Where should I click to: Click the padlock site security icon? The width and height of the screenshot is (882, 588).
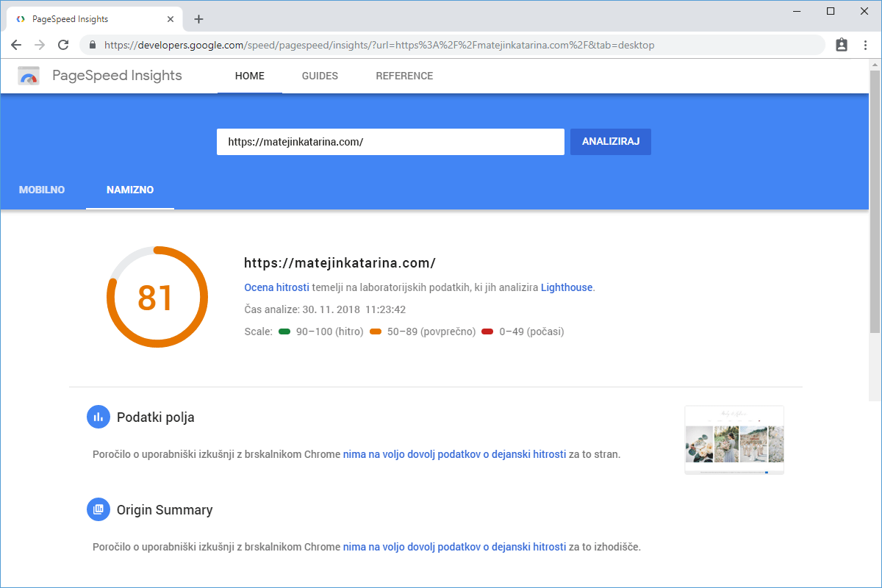93,45
